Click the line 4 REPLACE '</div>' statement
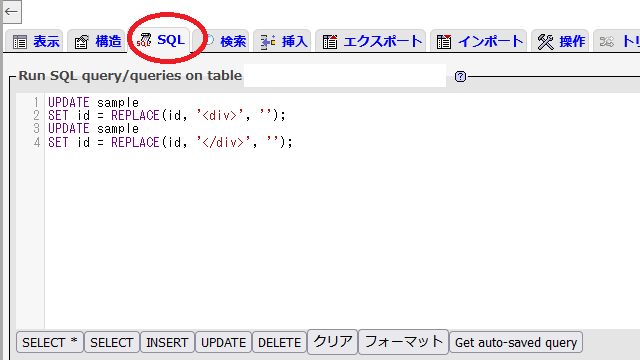Screen dimensions: 640x360 coord(170,142)
